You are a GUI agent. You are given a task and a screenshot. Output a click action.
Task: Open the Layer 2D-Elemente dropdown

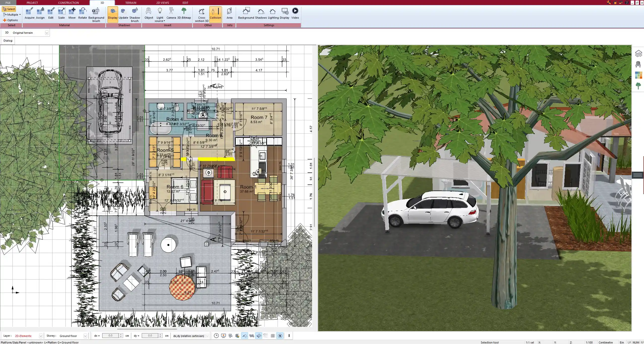(41, 336)
